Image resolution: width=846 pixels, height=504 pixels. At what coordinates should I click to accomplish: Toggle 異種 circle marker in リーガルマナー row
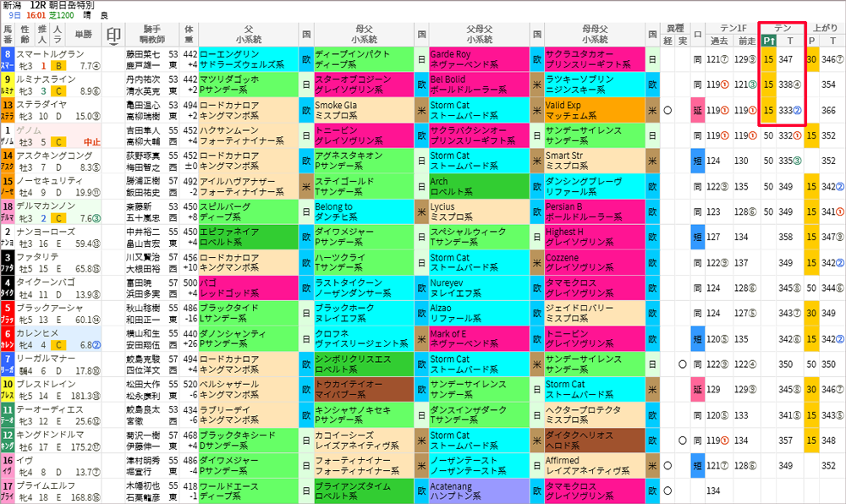(683, 364)
